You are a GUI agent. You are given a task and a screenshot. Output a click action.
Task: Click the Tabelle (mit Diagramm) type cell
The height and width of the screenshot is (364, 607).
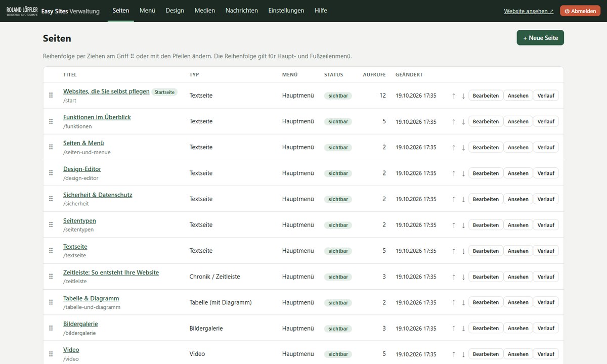point(221,302)
